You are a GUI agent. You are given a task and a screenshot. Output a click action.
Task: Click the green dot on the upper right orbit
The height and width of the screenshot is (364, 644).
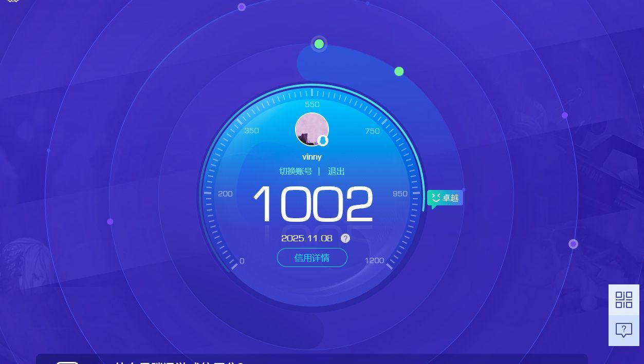399,71
